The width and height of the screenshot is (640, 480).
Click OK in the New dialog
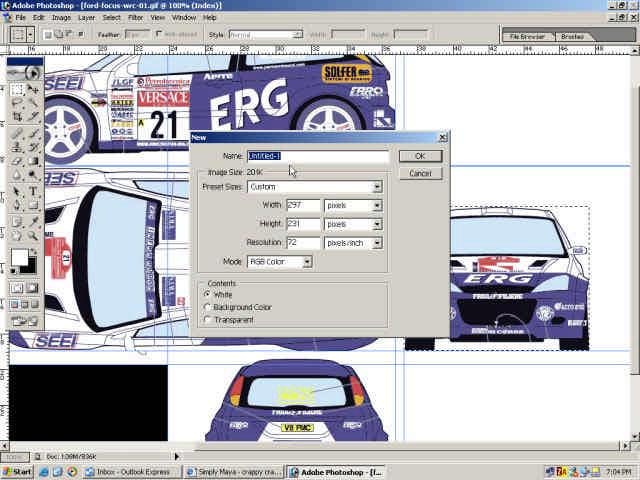[x=420, y=156]
